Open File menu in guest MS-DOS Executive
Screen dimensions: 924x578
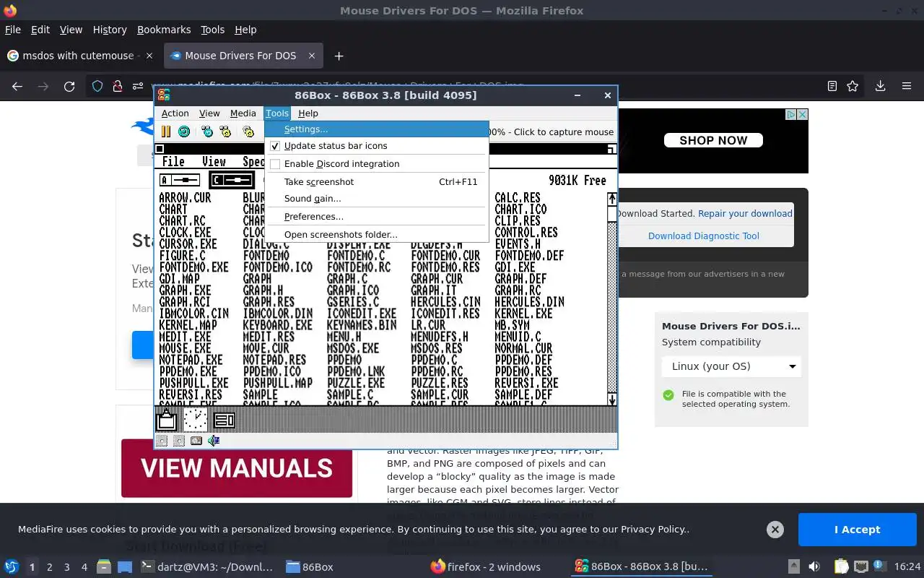[x=173, y=162]
